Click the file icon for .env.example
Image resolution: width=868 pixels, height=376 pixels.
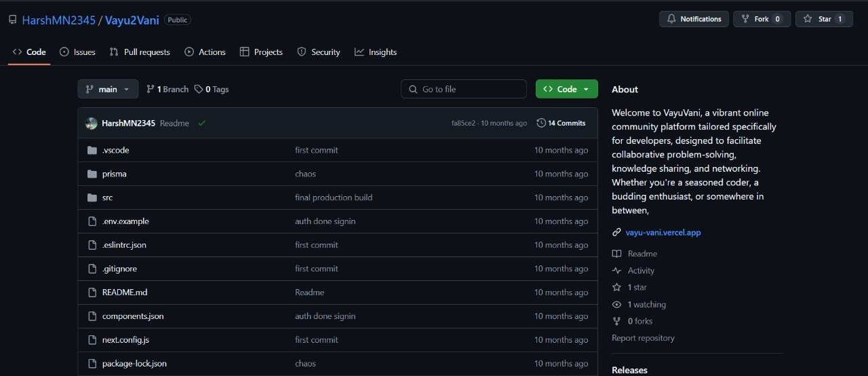tap(92, 221)
